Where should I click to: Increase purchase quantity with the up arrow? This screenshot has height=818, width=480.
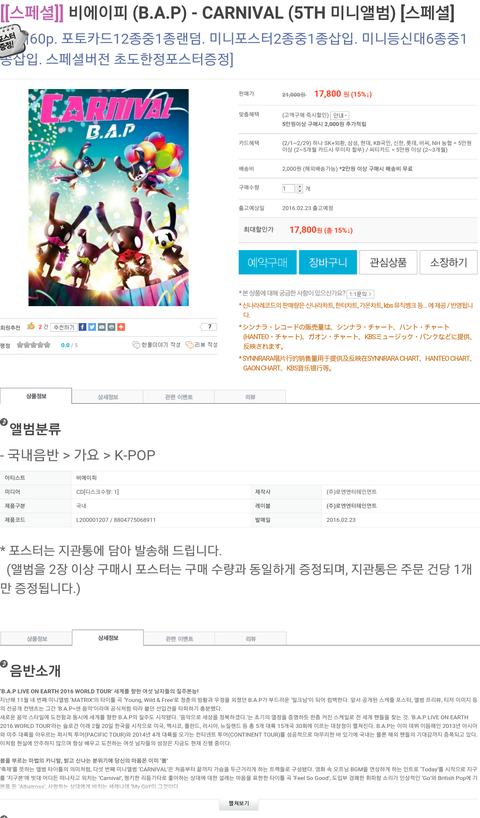click(299, 186)
